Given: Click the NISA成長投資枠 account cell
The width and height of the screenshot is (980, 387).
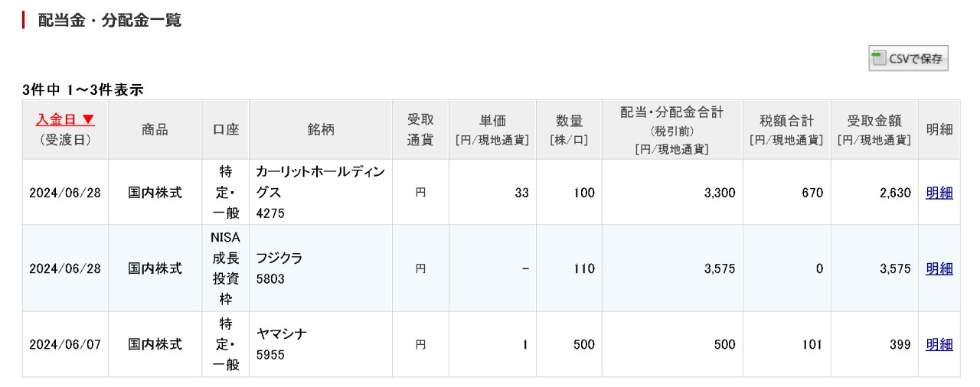Looking at the screenshot, I should click(225, 268).
